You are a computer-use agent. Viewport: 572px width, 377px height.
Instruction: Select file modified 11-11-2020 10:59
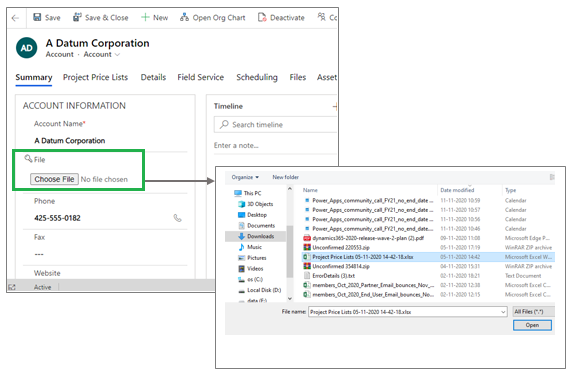click(427, 200)
